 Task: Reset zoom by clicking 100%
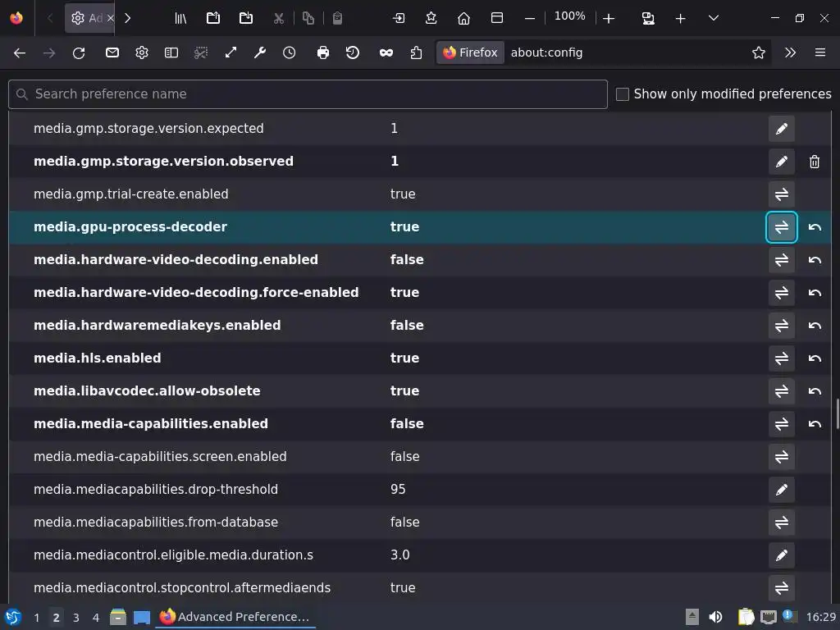coord(569,16)
